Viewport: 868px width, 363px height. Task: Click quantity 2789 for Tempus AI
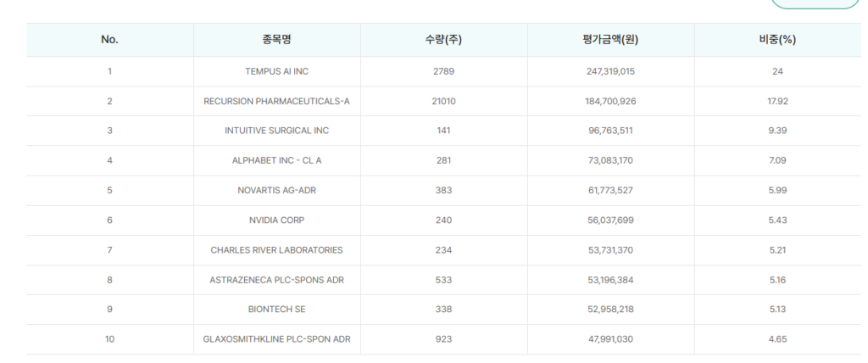(443, 71)
